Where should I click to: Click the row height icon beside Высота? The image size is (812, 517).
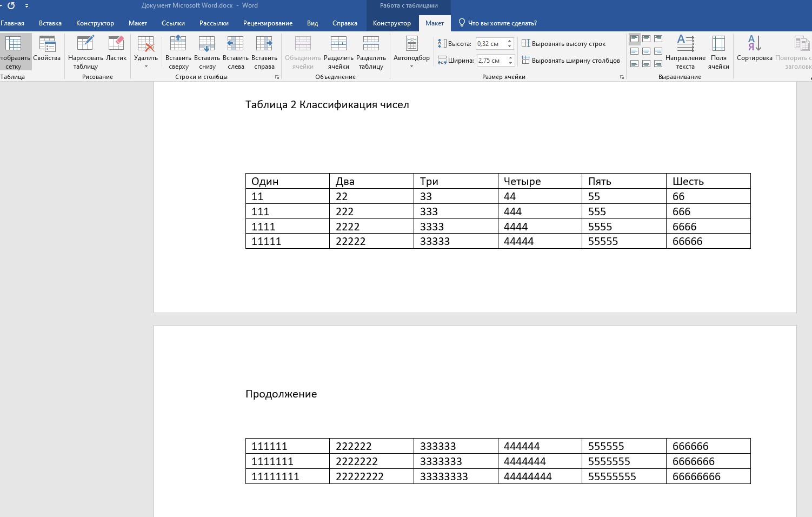click(442, 44)
